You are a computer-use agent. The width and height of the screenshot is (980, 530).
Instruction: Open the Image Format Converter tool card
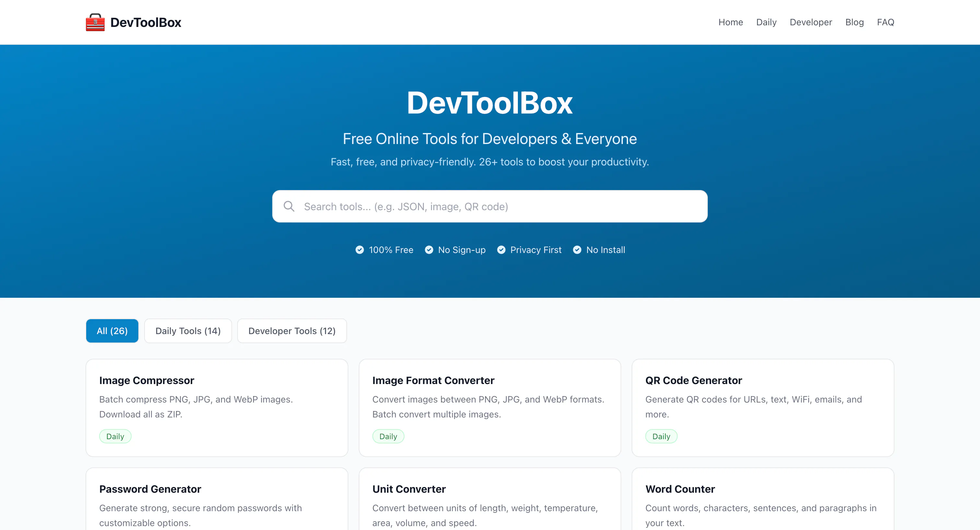click(490, 408)
